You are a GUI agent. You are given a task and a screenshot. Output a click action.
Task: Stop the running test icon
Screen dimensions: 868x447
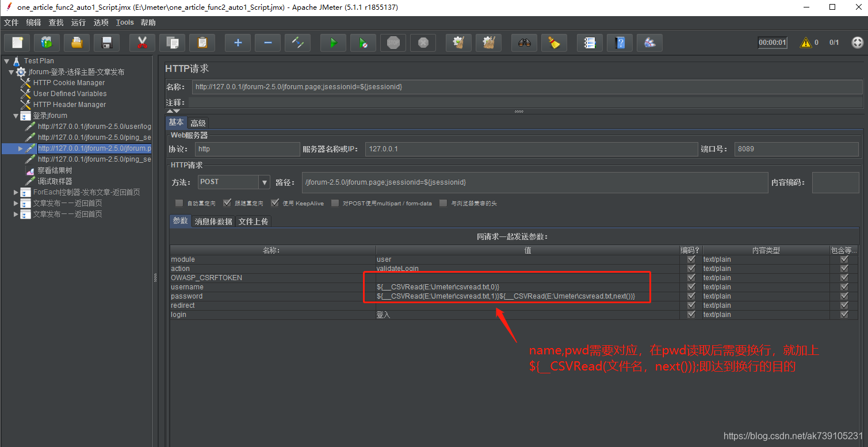coord(393,43)
